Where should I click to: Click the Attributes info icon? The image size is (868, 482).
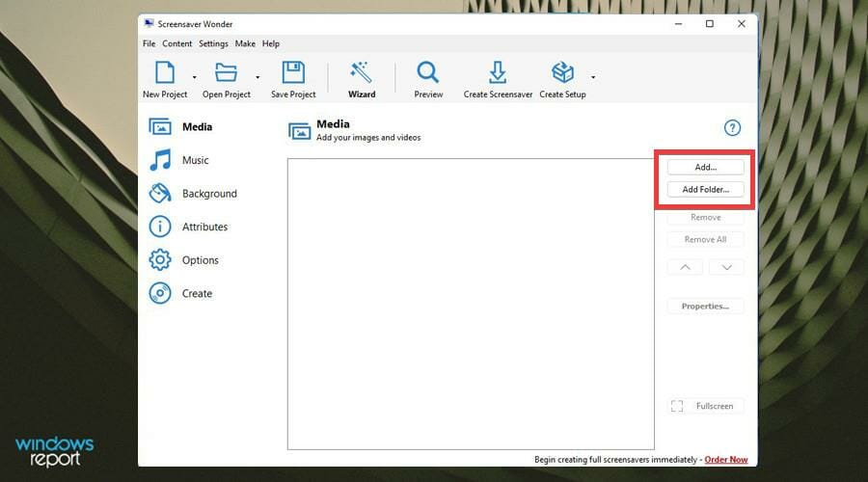click(x=160, y=227)
